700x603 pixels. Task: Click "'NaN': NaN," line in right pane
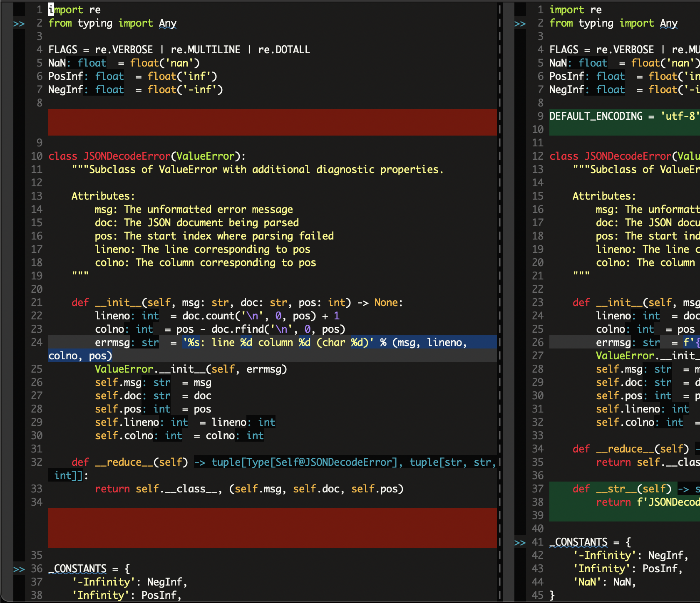tap(605, 582)
